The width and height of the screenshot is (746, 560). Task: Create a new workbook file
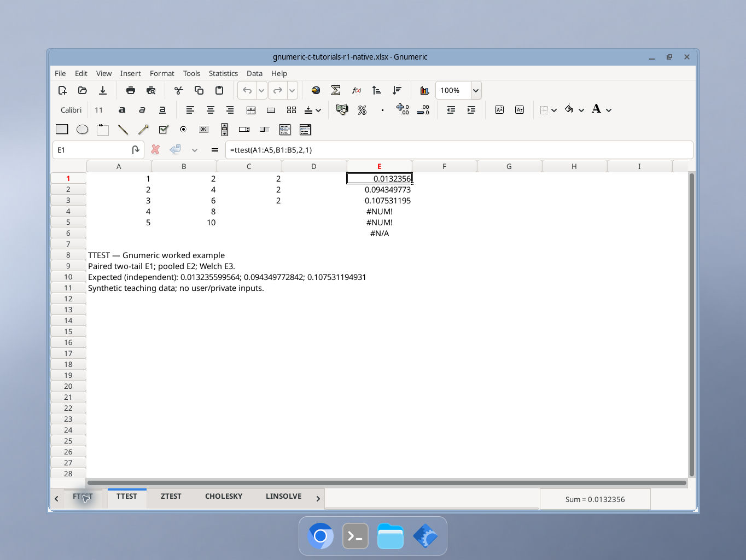coord(62,90)
